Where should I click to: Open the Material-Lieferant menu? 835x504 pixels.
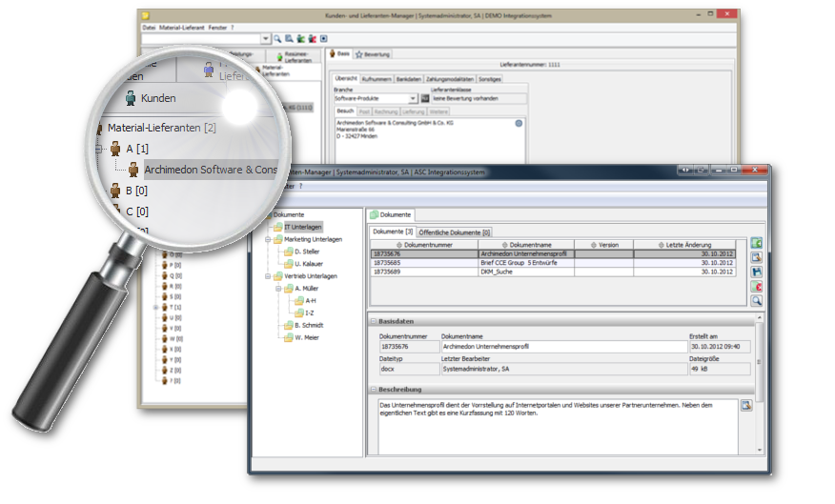tap(182, 27)
